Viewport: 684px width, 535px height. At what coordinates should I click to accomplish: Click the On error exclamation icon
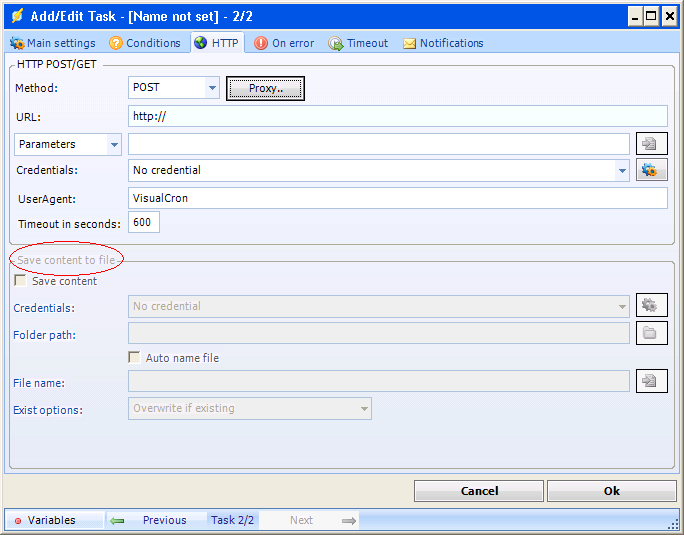click(261, 43)
